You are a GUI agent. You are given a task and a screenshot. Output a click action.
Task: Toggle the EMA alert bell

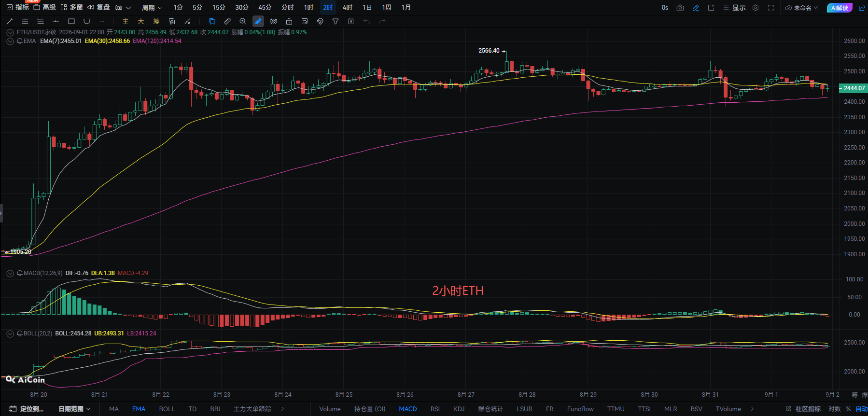[20, 41]
